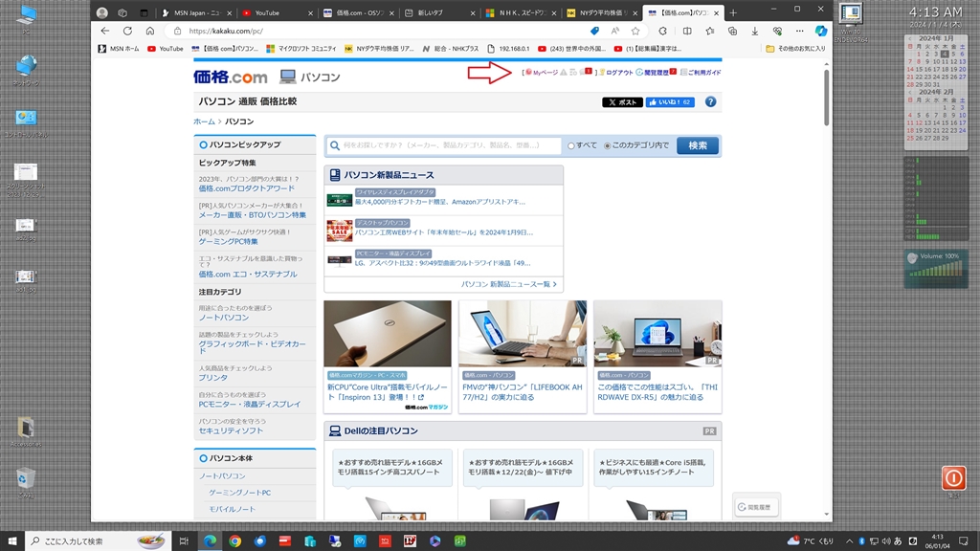Open Google Chrome from the taskbar
This screenshot has width=980, height=551.
click(x=235, y=541)
